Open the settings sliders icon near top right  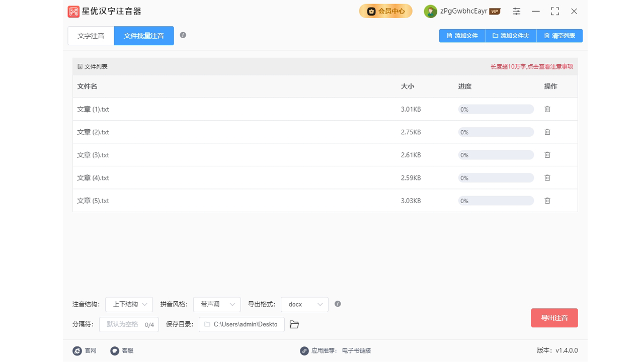tap(516, 11)
